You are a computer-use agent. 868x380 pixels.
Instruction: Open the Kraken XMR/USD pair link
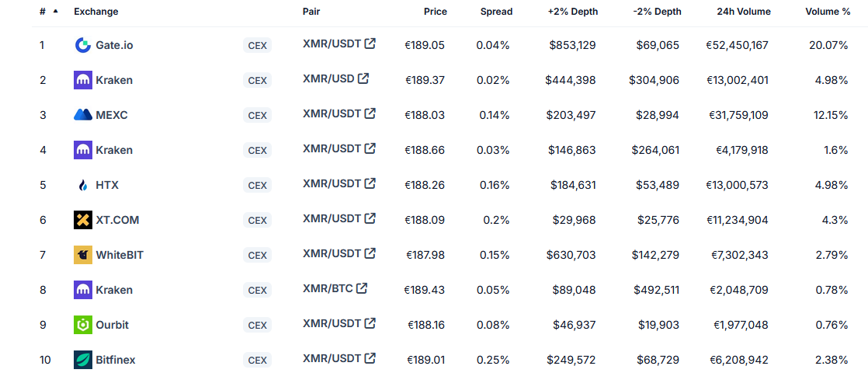click(x=328, y=78)
